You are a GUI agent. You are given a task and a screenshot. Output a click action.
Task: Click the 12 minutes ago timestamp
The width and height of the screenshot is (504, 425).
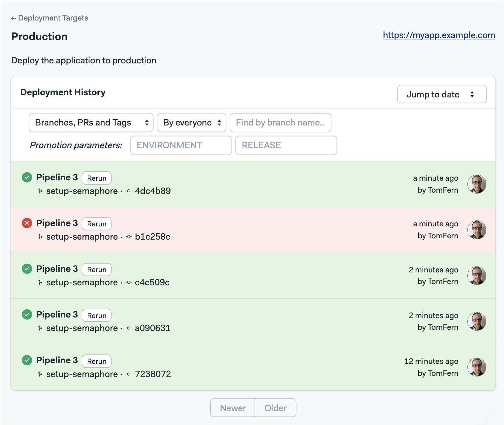(431, 361)
